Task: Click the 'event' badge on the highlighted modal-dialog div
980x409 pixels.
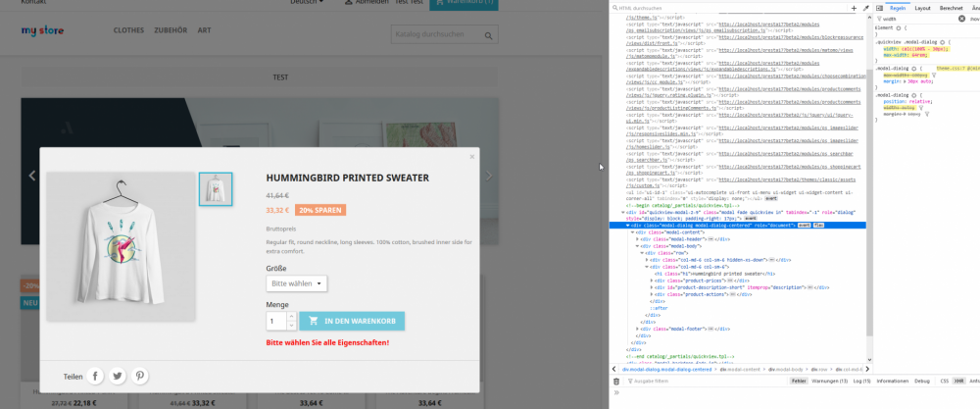Action: pos(804,225)
